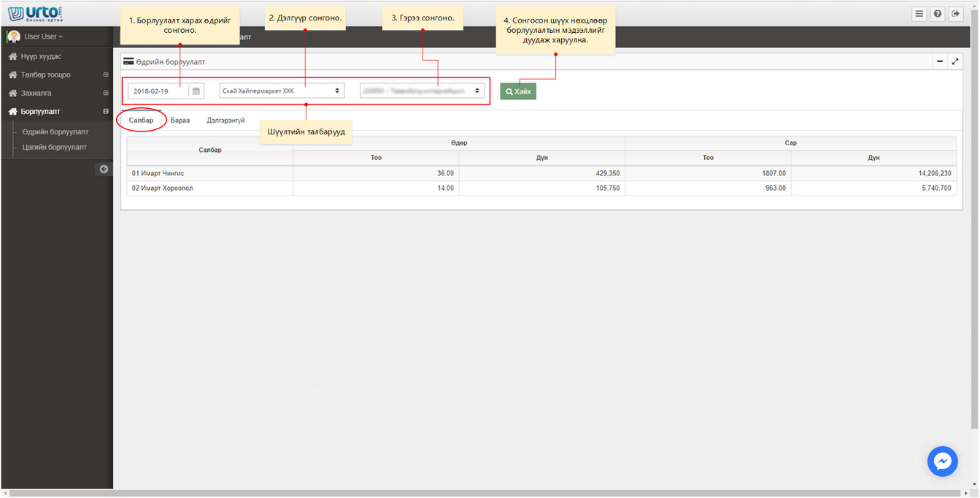The width and height of the screenshot is (980, 498).
Task: Expand the panel to fullscreen
Action: pyautogui.click(x=956, y=62)
